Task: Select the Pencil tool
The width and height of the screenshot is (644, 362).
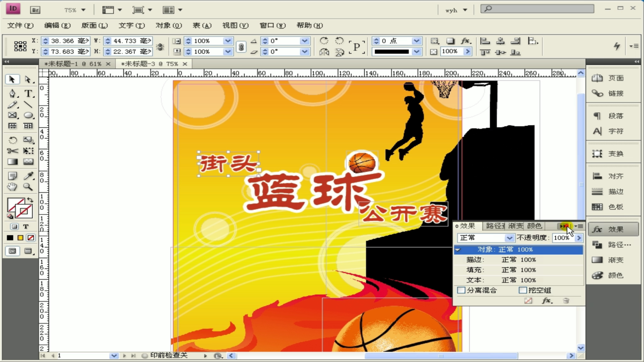Action: pos(12,104)
